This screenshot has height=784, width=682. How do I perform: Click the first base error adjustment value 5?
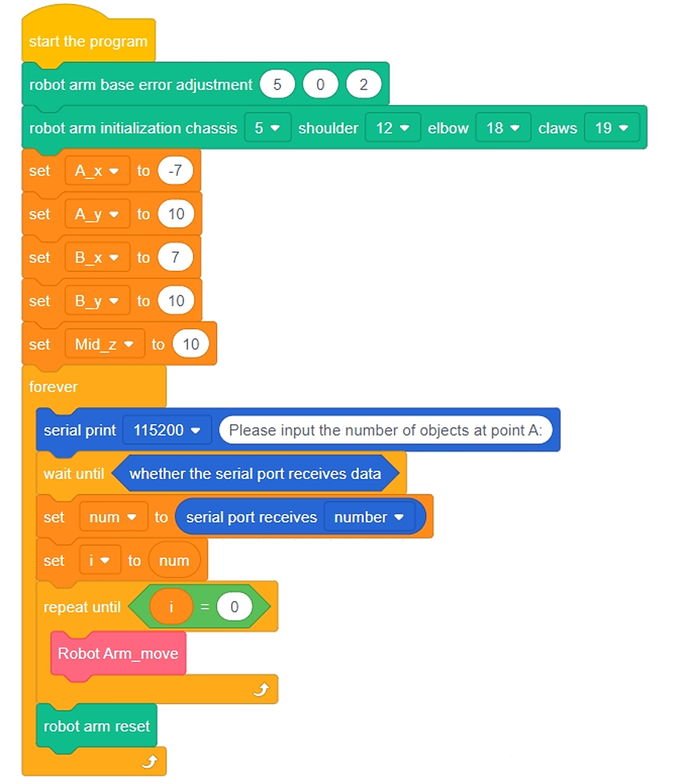[277, 84]
